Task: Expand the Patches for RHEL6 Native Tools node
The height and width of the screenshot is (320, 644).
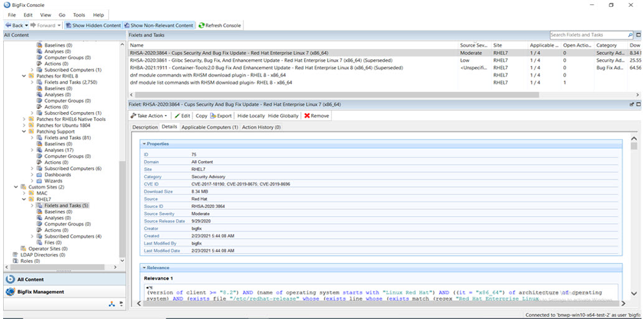Action: point(24,119)
